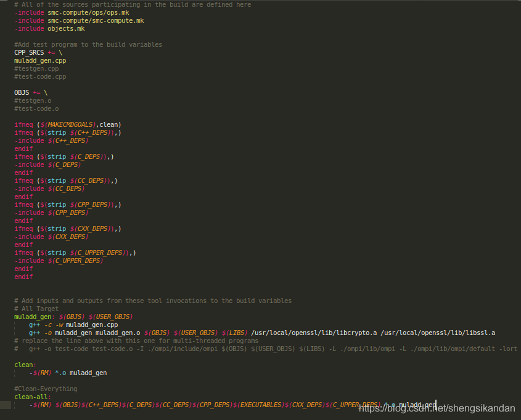Click '$(EXECUTABLES)' in the clean-all command

[259, 405]
